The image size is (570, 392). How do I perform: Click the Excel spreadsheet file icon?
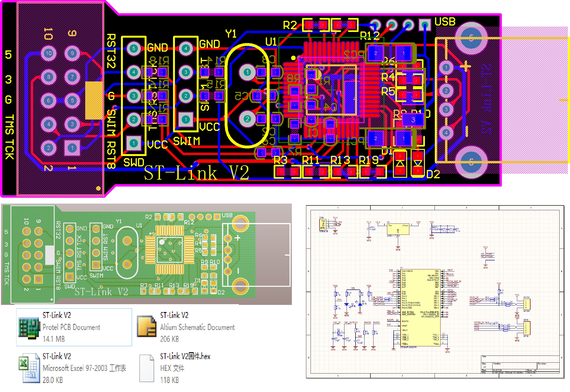click(29, 368)
